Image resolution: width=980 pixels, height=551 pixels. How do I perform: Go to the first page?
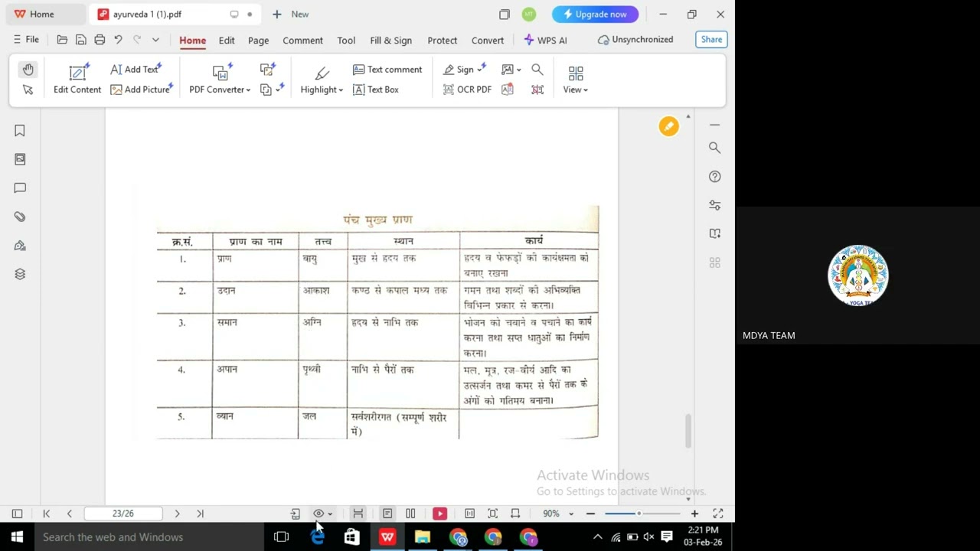tap(46, 514)
